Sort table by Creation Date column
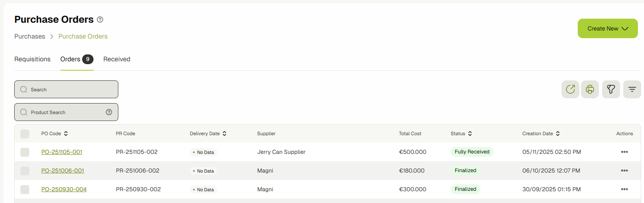This screenshot has width=644, height=203. [x=558, y=134]
